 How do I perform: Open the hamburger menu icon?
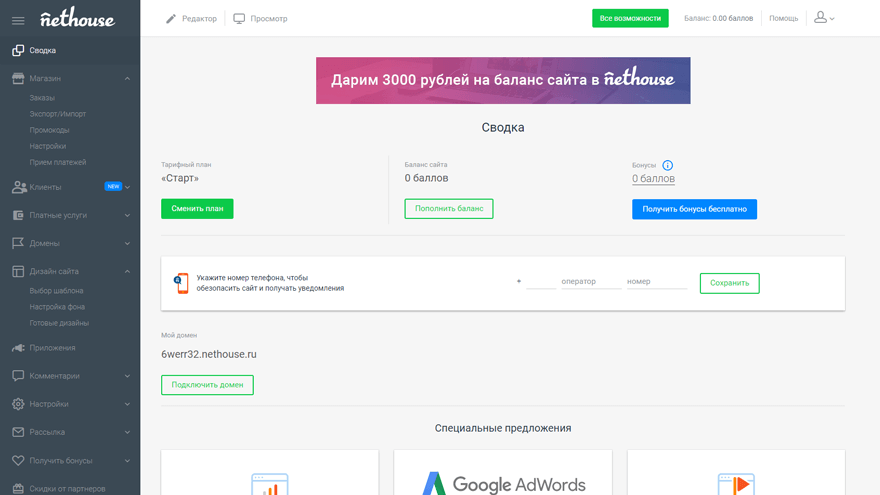(x=18, y=21)
